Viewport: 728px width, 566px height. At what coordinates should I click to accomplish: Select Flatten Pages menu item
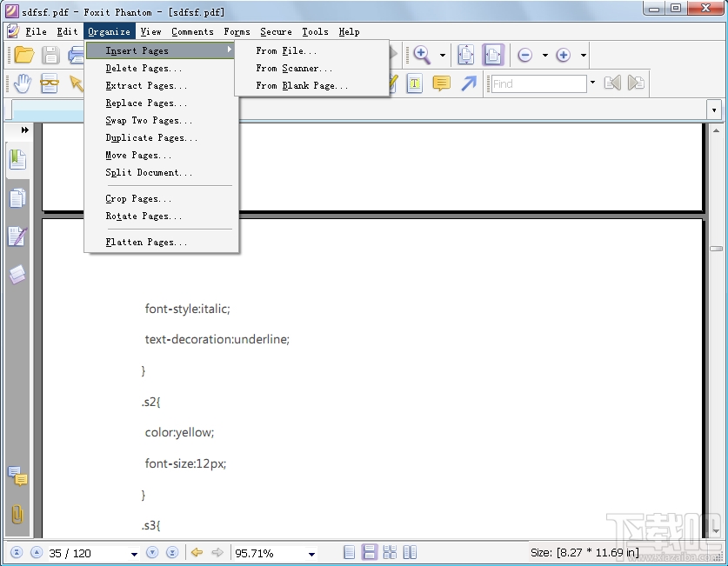tap(161, 243)
